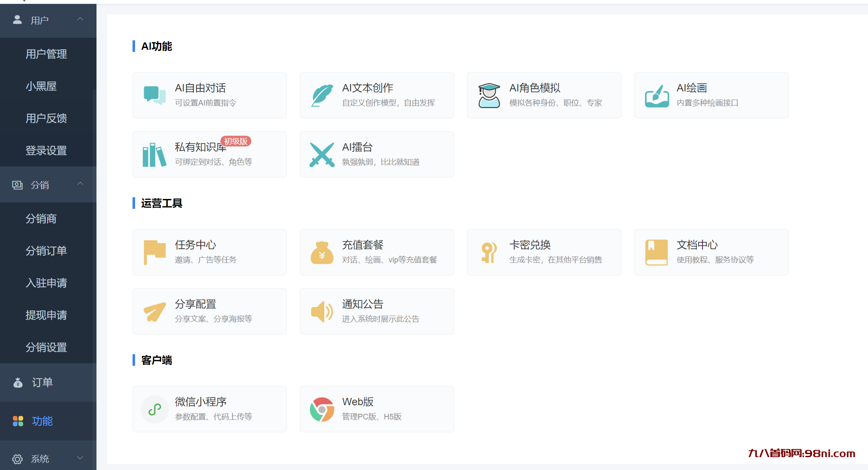Screen dimensions: 868x470
Task: Open the 分享配置 paper plane card
Action: coord(209,311)
